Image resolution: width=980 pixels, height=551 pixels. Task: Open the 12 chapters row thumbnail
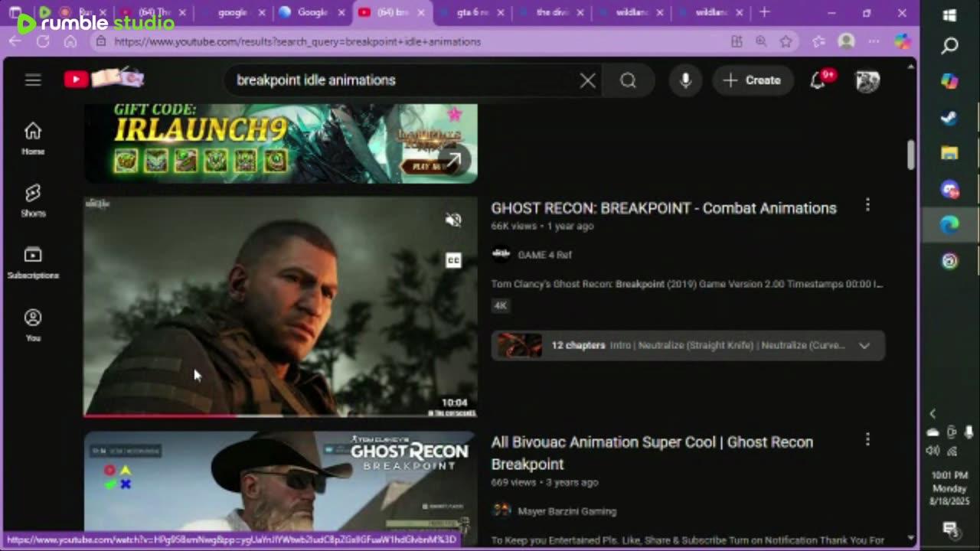pos(520,345)
